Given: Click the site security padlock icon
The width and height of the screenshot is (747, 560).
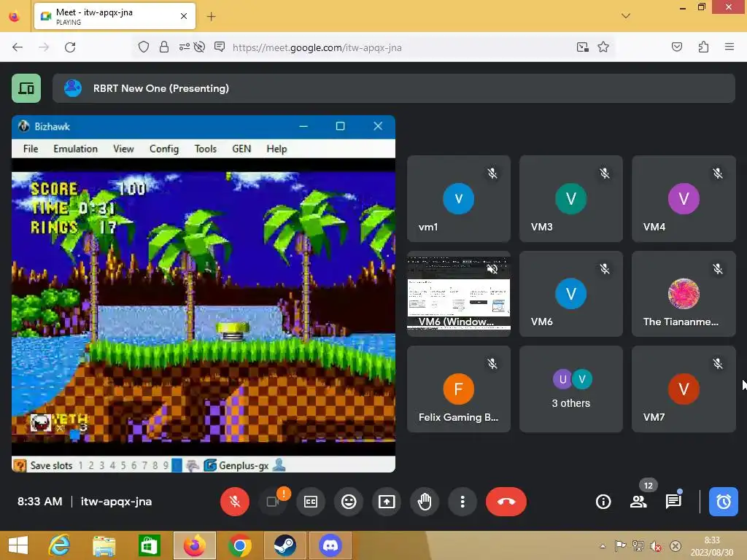Looking at the screenshot, I should point(164,47).
